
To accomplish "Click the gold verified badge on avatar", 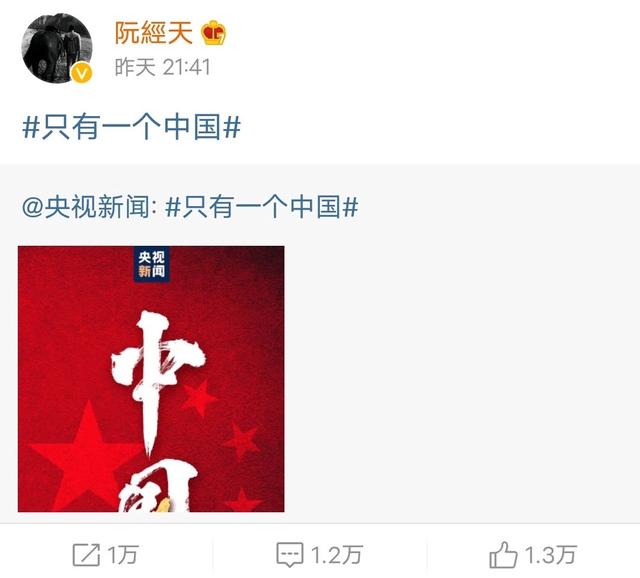I will [x=82, y=73].
